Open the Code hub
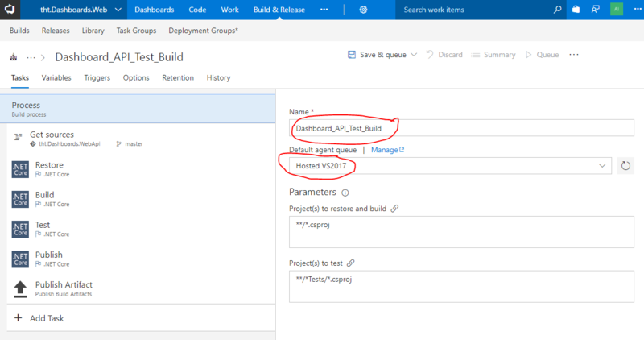Viewport: 644px width, 340px height. pos(197,10)
